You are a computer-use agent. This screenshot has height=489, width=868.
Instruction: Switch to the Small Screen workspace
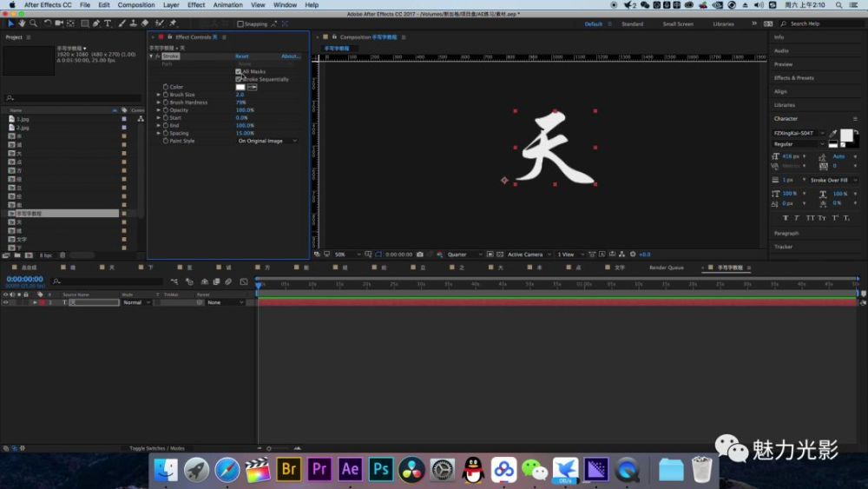[x=678, y=23]
